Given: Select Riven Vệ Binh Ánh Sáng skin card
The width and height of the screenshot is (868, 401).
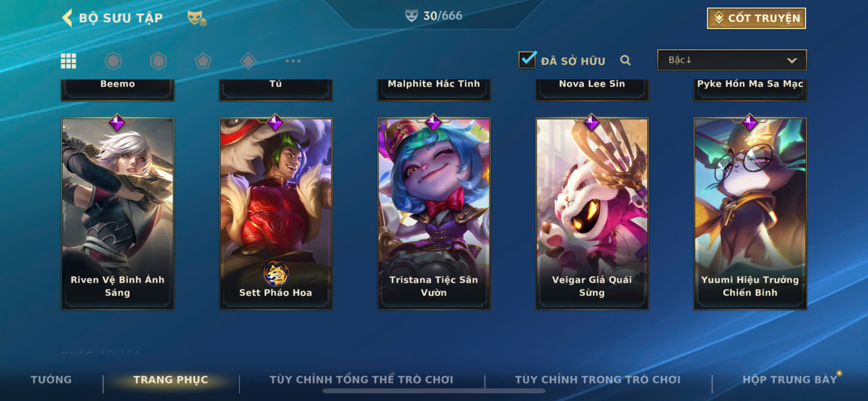Looking at the screenshot, I should click(x=118, y=214).
